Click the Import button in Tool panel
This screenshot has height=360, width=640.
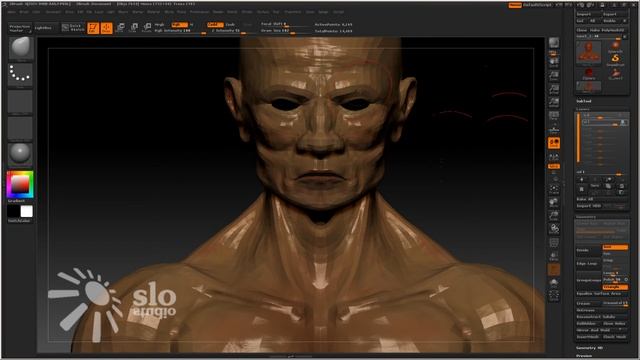coord(588,14)
